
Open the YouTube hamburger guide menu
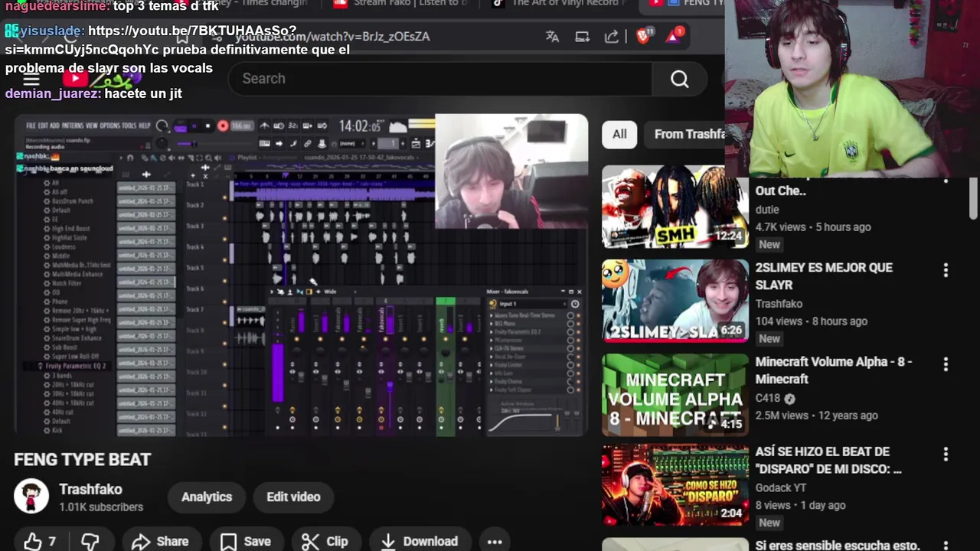(31, 80)
